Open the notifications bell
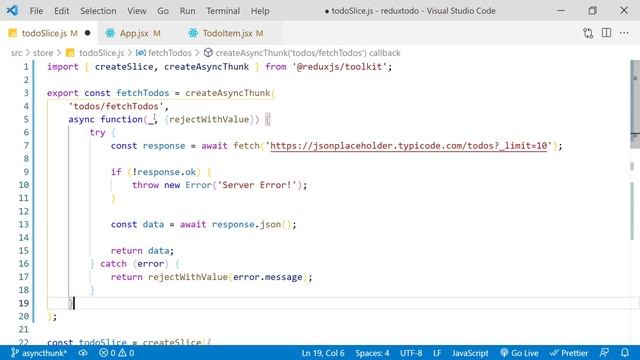Viewport: 640px width, 360px height. click(625, 353)
